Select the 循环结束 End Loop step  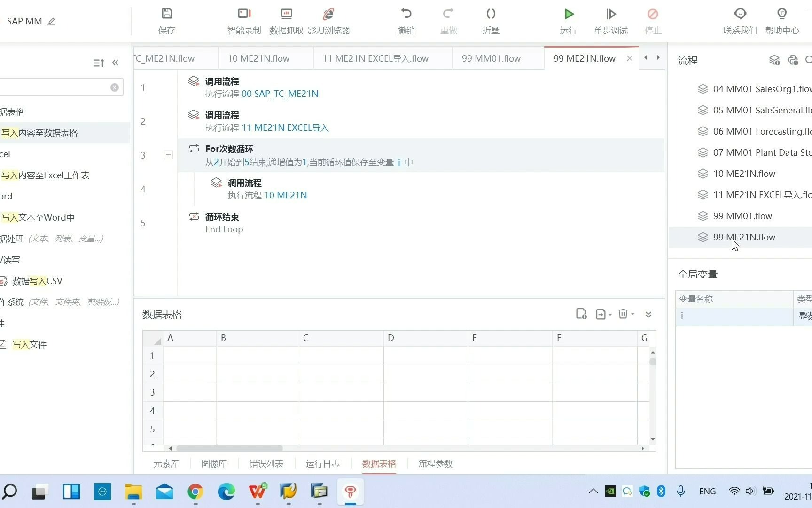421,223
